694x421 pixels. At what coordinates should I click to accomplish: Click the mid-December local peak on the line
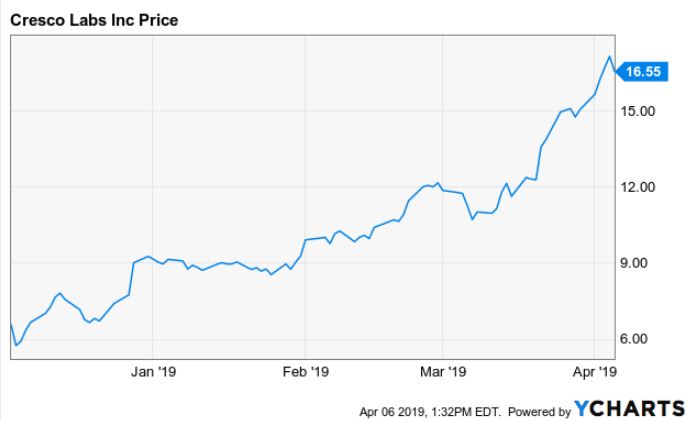coord(60,293)
